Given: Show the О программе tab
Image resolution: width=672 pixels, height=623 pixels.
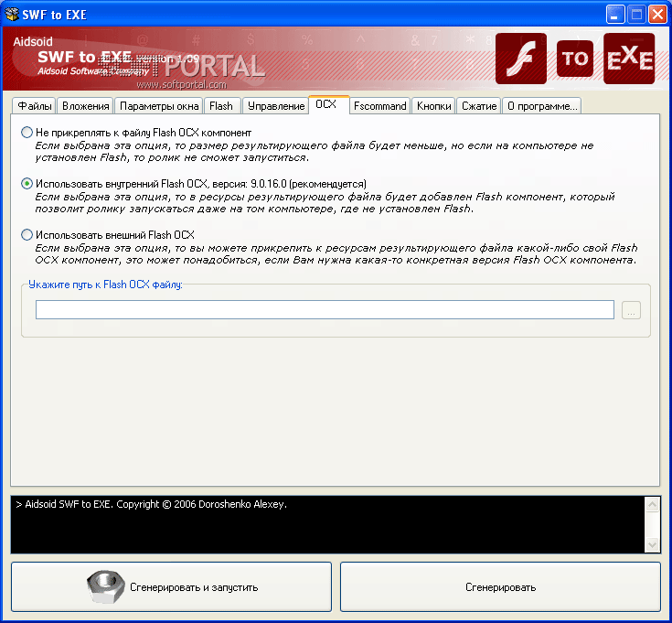Looking at the screenshot, I should (x=541, y=106).
